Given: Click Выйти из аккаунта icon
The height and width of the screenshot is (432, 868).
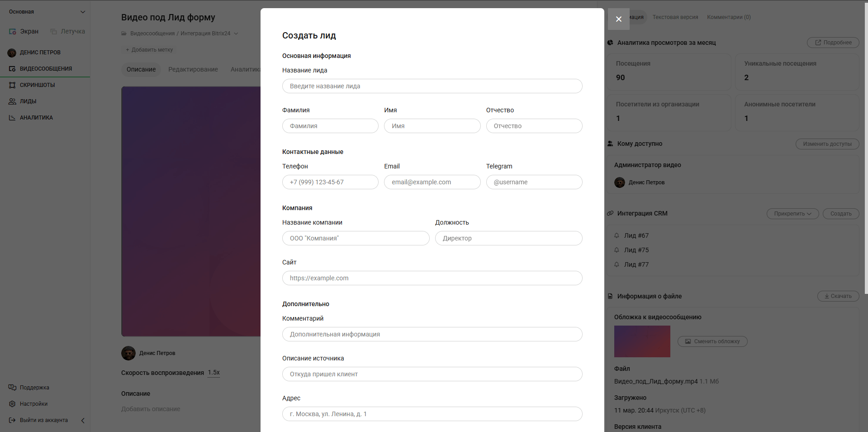Looking at the screenshot, I should [12, 420].
